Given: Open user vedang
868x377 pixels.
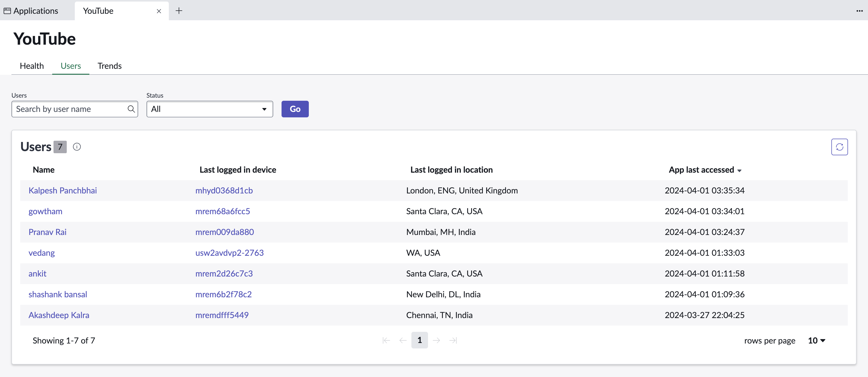Looking at the screenshot, I should (42, 253).
